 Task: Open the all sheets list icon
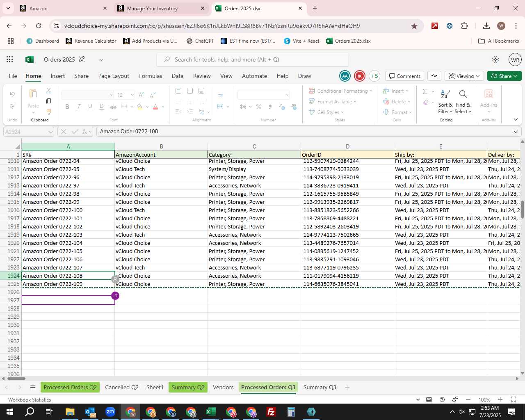click(x=33, y=388)
